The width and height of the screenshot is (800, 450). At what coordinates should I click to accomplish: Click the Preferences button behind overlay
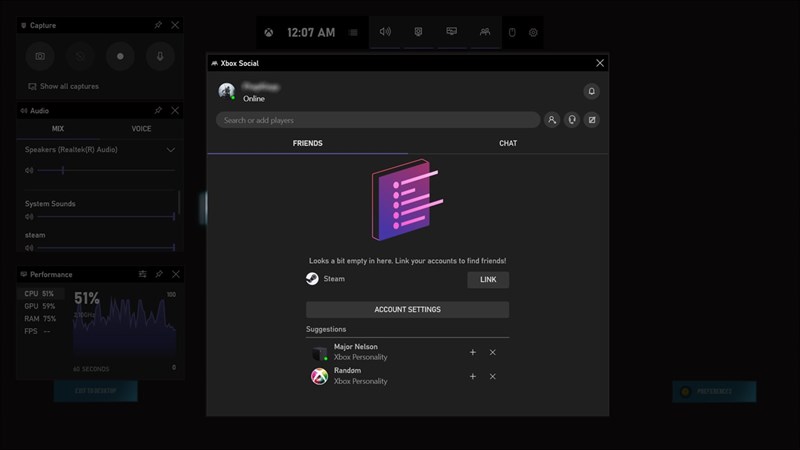pos(714,391)
